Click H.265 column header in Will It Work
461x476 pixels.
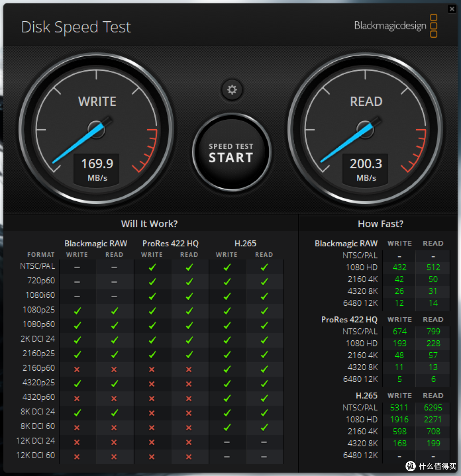(245, 244)
